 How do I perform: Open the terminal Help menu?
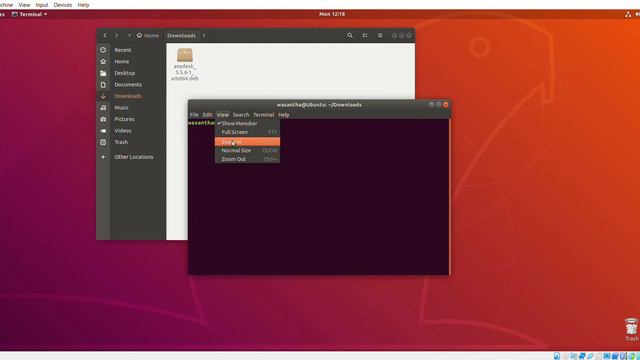pos(284,115)
